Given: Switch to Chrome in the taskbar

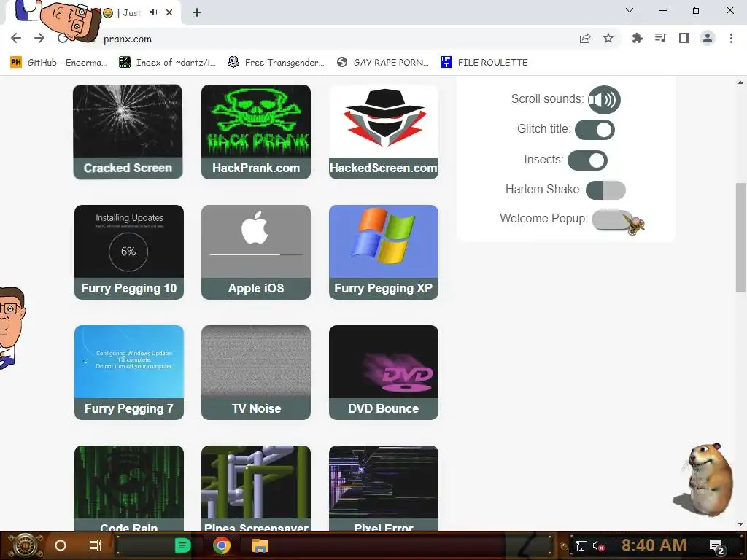Looking at the screenshot, I should click(221, 545).
